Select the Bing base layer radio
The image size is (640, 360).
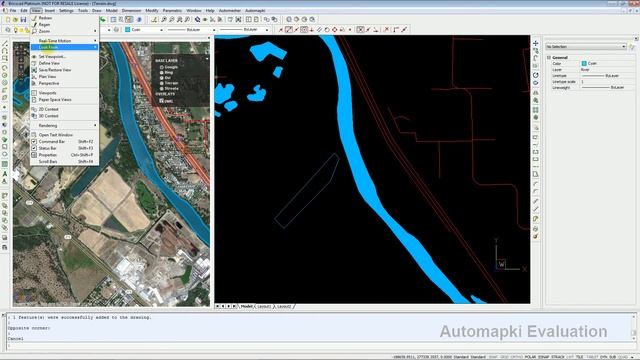(x=162, y=72)
